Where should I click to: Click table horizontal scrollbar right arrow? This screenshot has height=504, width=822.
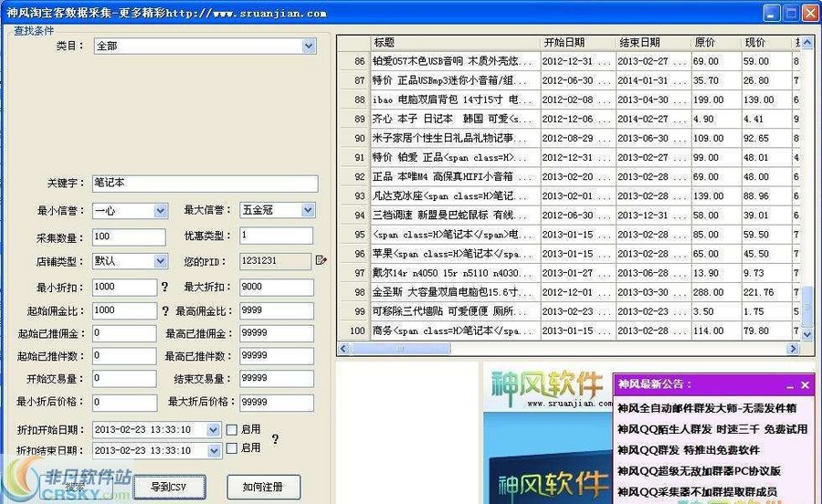[x=793, y=349]
